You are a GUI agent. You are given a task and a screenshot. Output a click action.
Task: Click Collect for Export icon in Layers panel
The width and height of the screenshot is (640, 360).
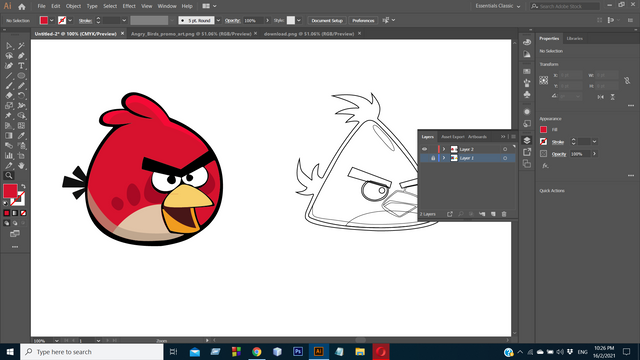pos(449,214)
